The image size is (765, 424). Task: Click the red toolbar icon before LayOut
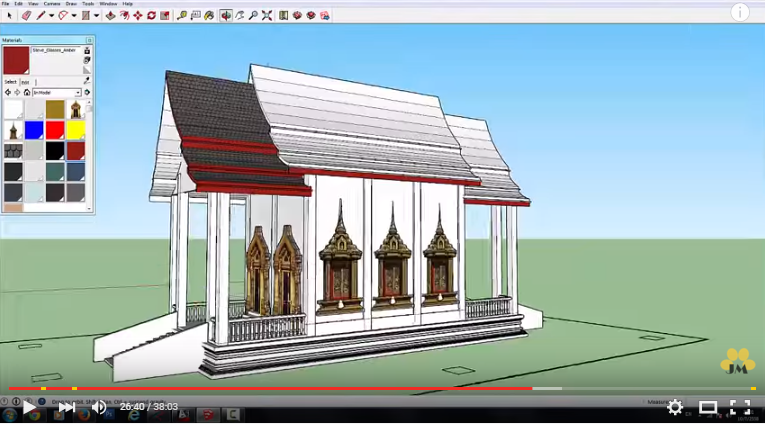tap(311, 16)
